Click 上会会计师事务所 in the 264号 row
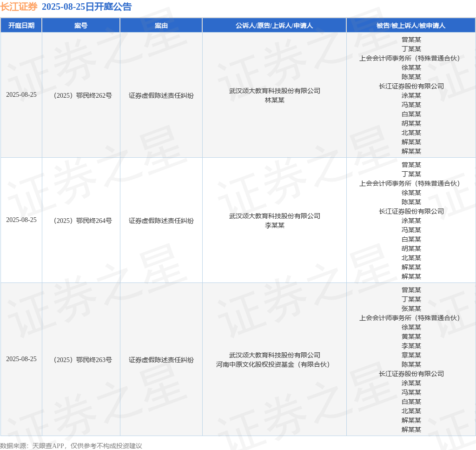Image resolution: width=476 pixels, height=450 pixels. tap(410, 183)
